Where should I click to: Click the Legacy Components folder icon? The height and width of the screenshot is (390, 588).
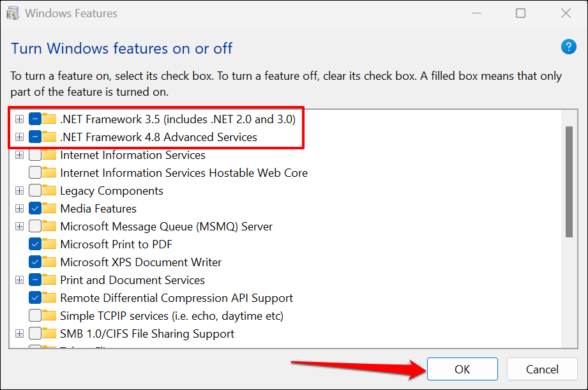(49, 191)
